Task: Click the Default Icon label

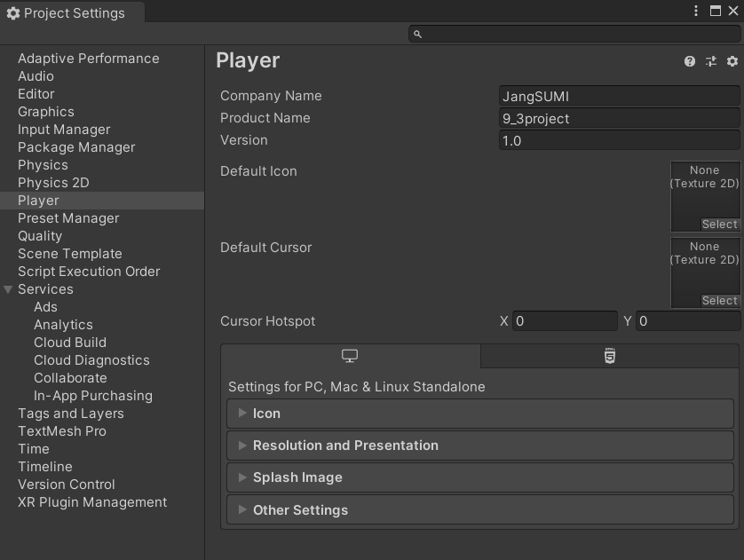Action: (x=258, y=171)
